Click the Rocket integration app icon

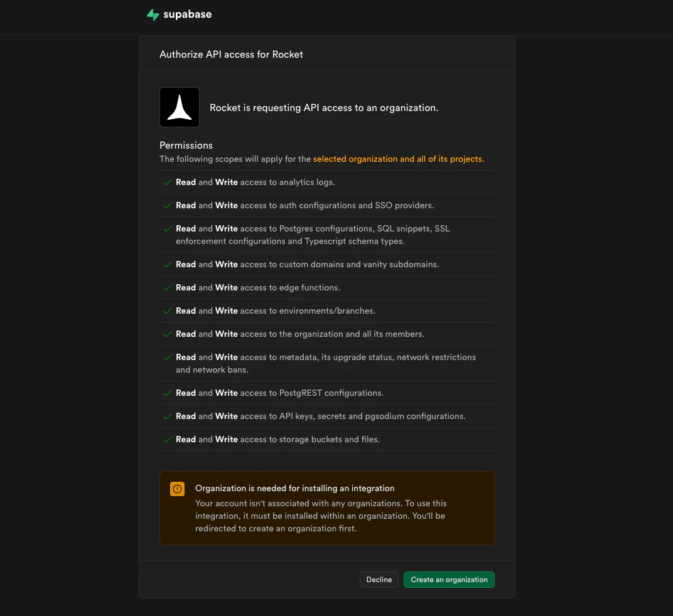pyautogui.click(x=179, y=107)
